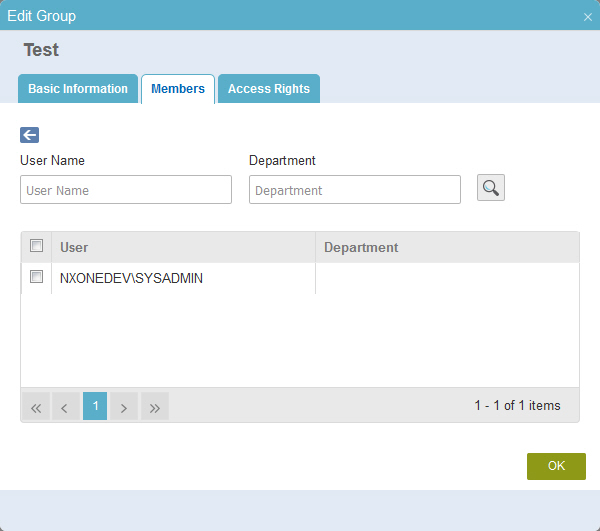600x531 pixels.
Task: Switch to the Access Rights tab
Action: pyautogui.click(x=269, y=89)
